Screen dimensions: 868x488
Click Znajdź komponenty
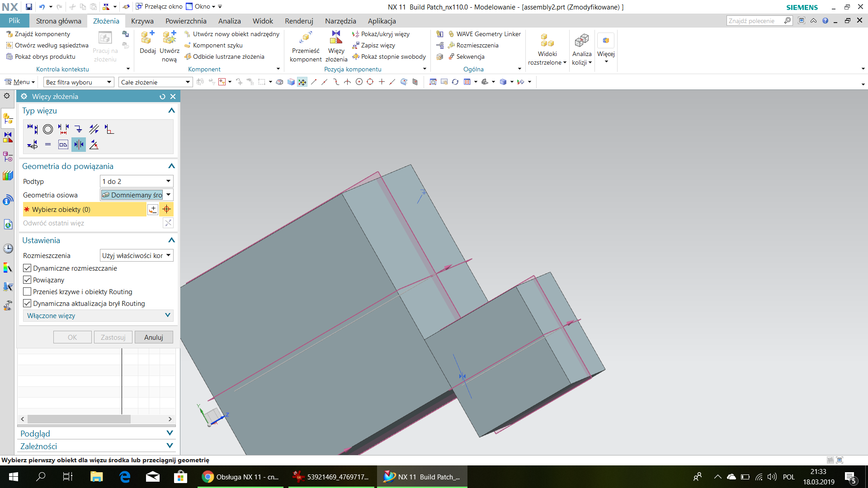coord(38,34)
